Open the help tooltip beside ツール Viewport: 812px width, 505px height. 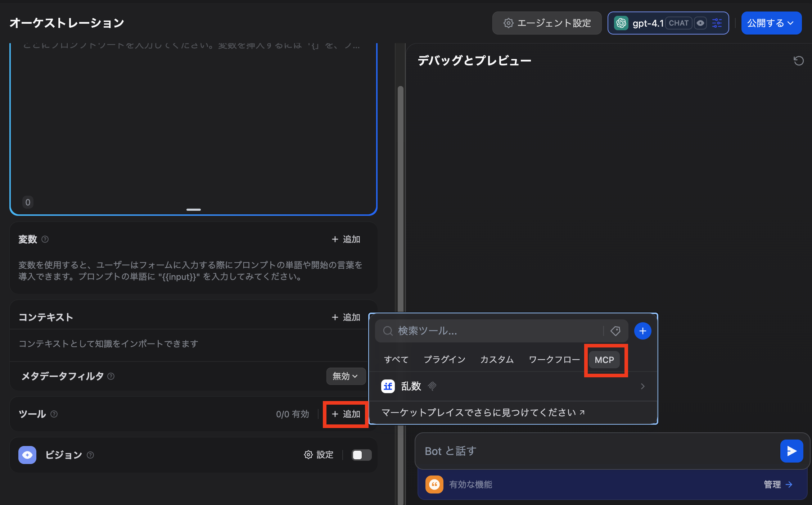pos(54,414)
